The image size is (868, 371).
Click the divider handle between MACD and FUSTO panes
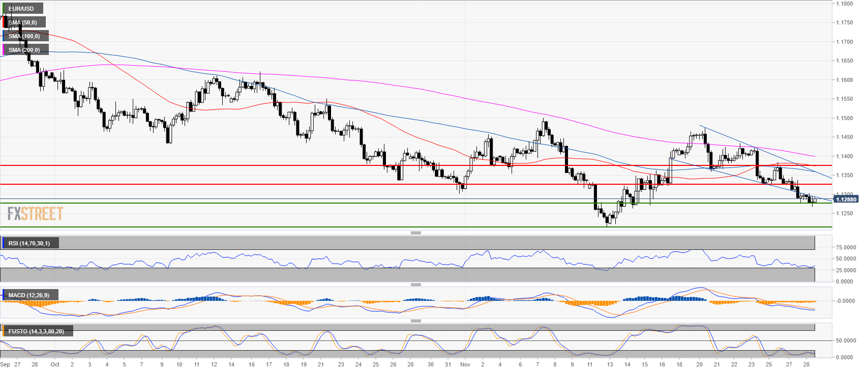415,321
